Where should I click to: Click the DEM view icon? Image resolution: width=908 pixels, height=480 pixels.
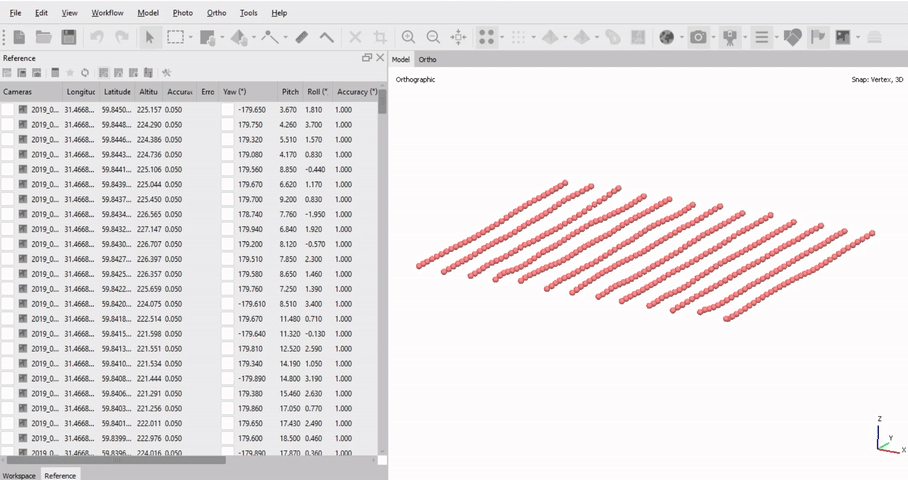pos(613,37)
